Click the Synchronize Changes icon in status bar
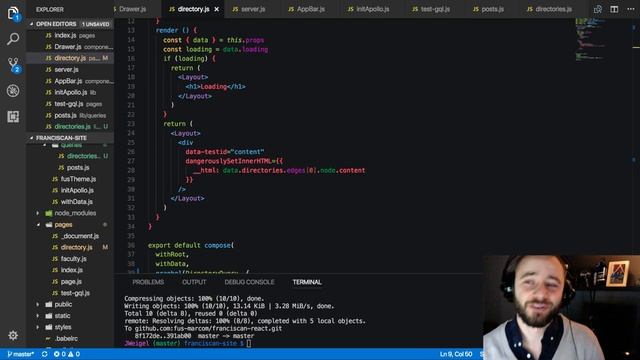This screenshot has width=640, height=360. (44, 354)
